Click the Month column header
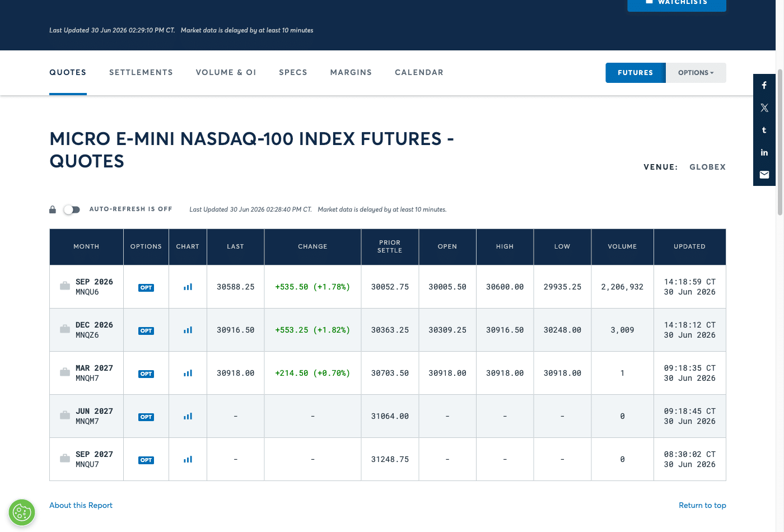 (x=86, y=246)
